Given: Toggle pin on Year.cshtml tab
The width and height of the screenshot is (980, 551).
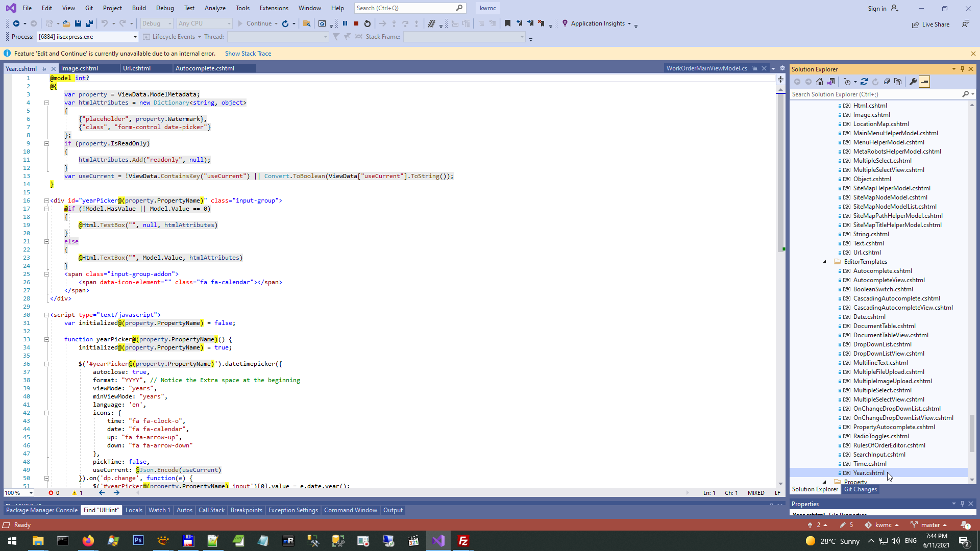Looking at the screenshot, I should pos(44,69).
